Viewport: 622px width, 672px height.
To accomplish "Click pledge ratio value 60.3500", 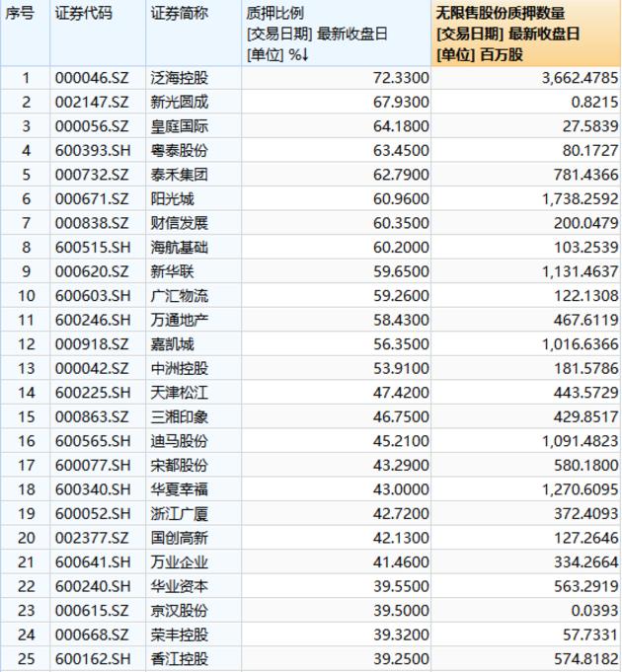I will pos(401,223).
